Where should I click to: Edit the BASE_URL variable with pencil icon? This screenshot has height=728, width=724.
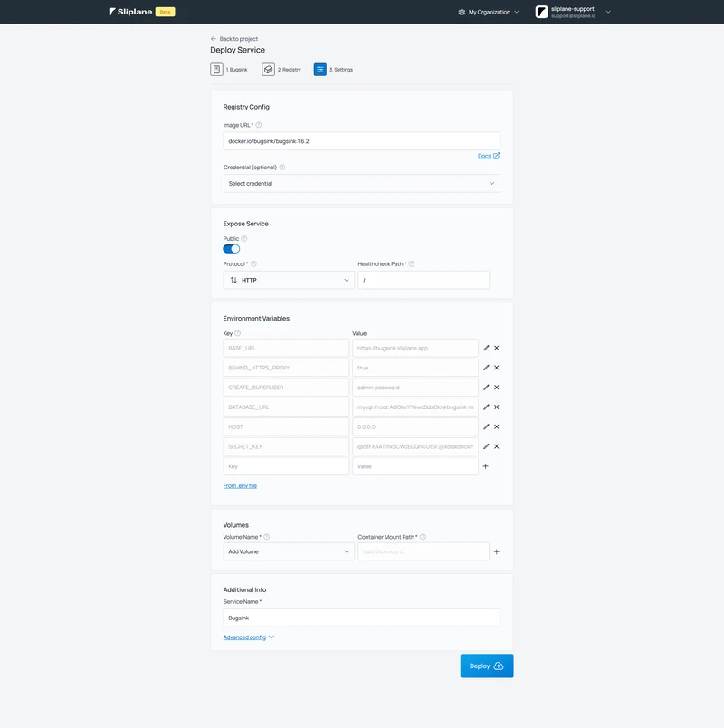click(x=486, y=348)
